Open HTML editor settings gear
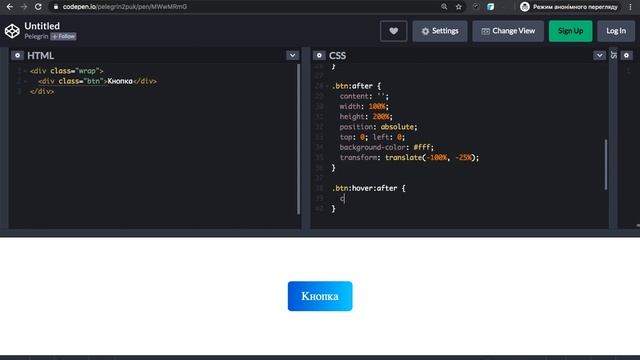Image resolution: width=640 pixels, height=360 pixels. (17, 56)
